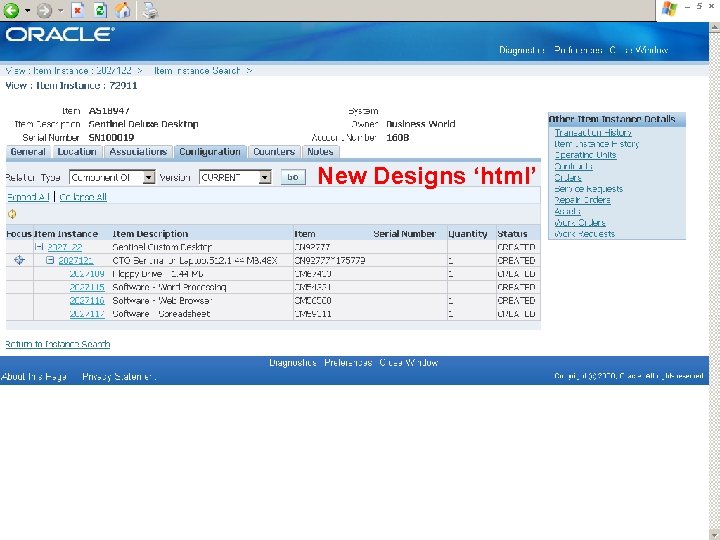Collapse the 2027121 tree node

(50, 260)
